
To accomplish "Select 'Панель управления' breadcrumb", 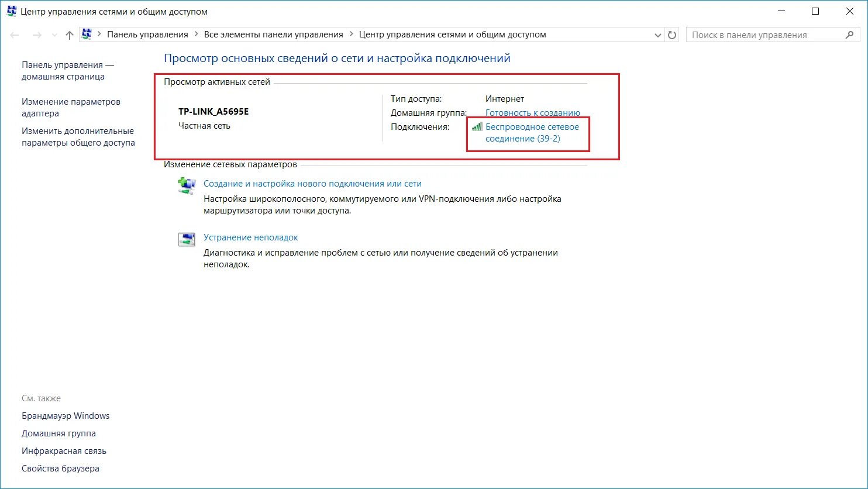I will tap(147, 35).
